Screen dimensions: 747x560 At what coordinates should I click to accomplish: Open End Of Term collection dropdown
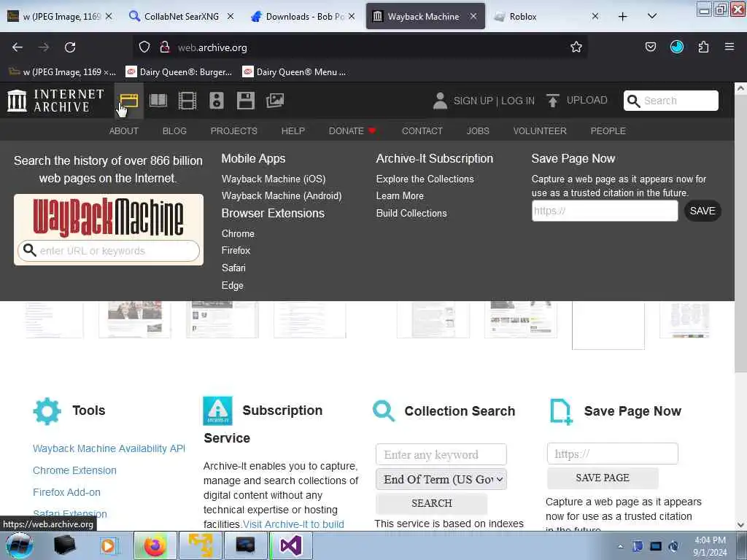[441, 480]
